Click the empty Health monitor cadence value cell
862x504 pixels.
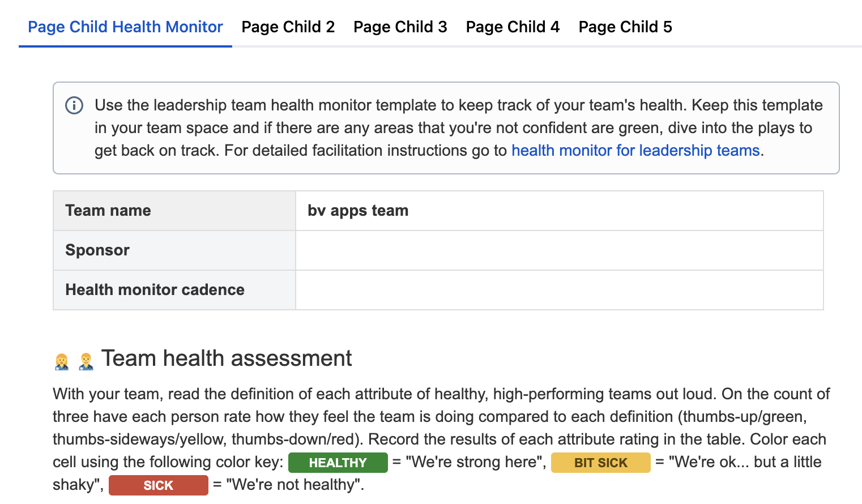559,290
